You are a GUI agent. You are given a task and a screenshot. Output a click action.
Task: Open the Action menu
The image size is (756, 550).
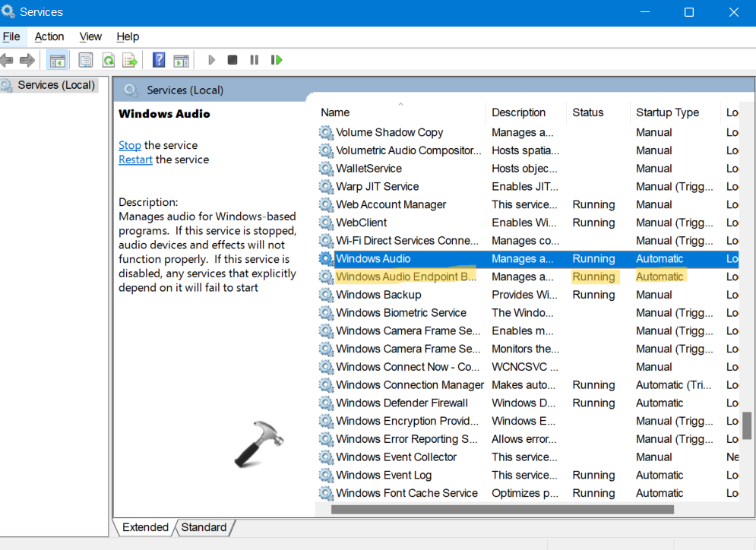(49, 36)
